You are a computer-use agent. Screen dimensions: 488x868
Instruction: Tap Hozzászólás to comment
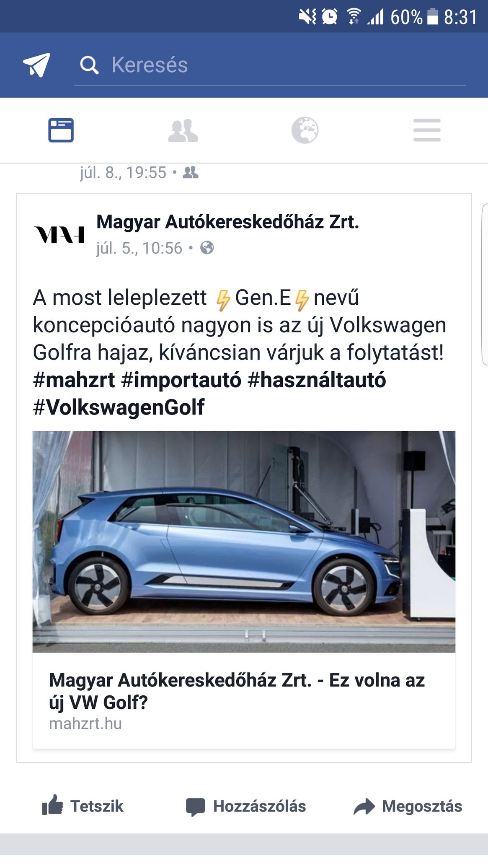click(246, 806)
